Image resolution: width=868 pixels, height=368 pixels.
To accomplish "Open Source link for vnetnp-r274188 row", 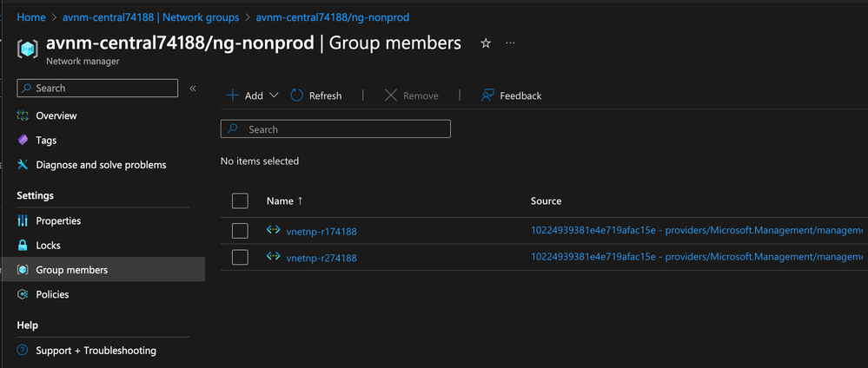I will click(697, 256).
